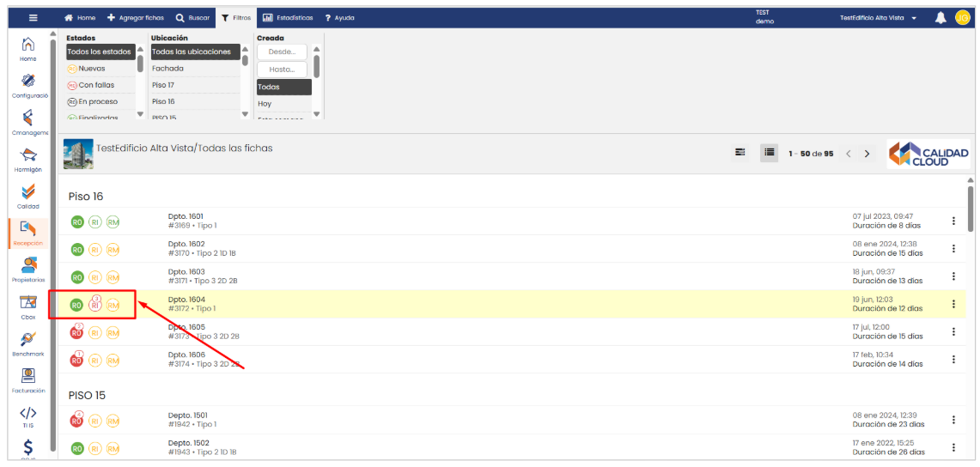The image size is (980, 467).
Task: Click the 'Desde...' date input field
Action: pos(282,52)
